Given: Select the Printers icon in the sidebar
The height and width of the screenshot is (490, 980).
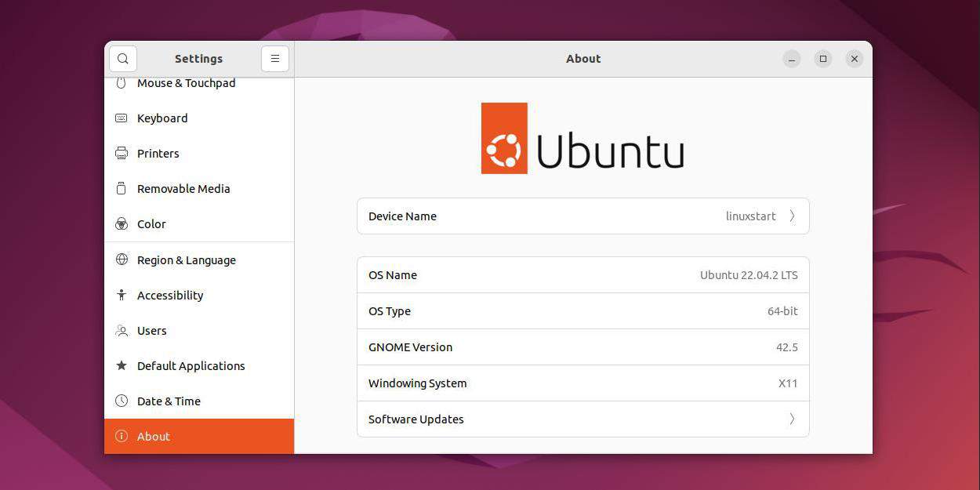Looking at the screenshot, I should (x=122, y=154).
